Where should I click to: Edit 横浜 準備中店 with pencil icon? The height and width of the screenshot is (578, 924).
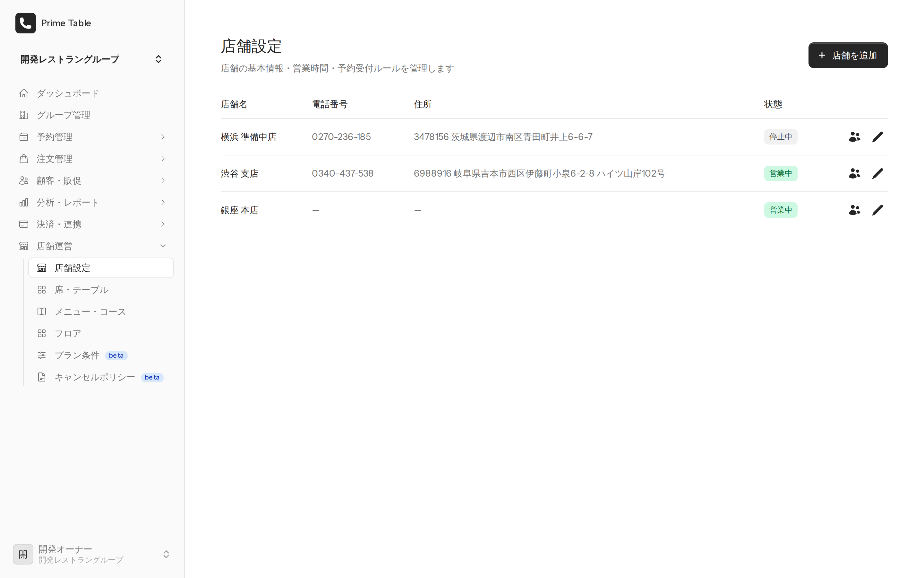tap(877, 137)
